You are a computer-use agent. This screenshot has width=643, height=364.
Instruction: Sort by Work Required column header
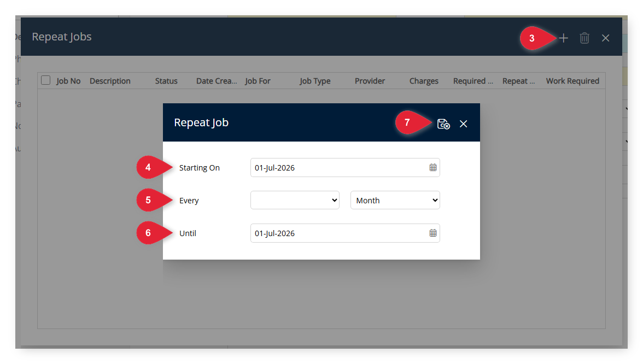(x=572, y=81)
